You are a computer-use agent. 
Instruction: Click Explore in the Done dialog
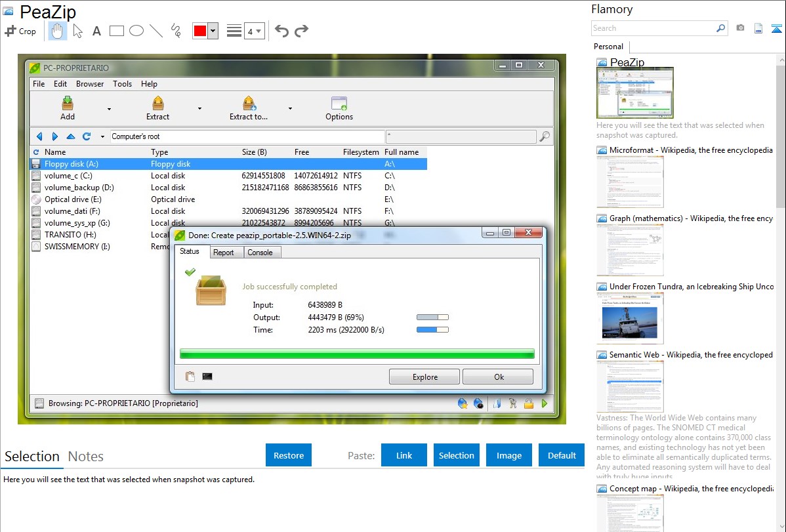[x=424, y=377]
